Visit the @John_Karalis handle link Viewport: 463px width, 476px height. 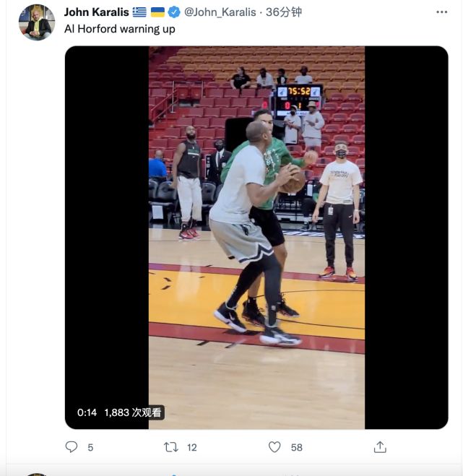(220, 12)
